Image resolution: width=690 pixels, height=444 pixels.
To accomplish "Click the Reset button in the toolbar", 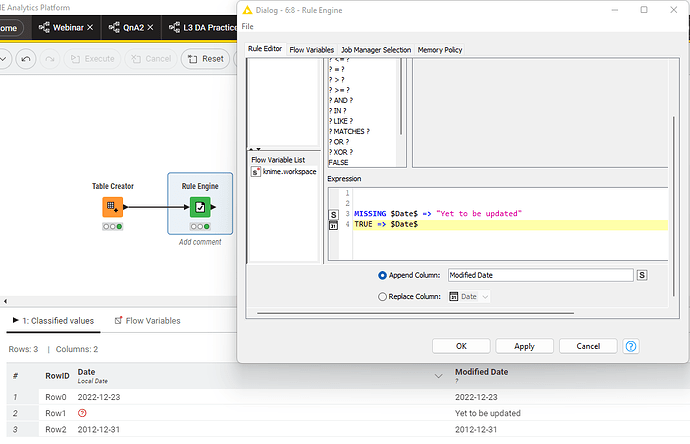I will (x=206, y=59).
